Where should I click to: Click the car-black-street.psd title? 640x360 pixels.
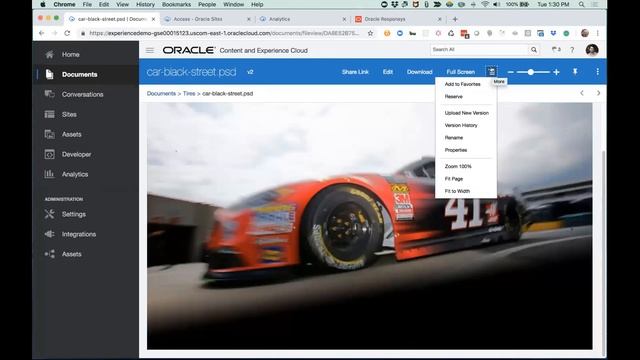tap(191, 72)
